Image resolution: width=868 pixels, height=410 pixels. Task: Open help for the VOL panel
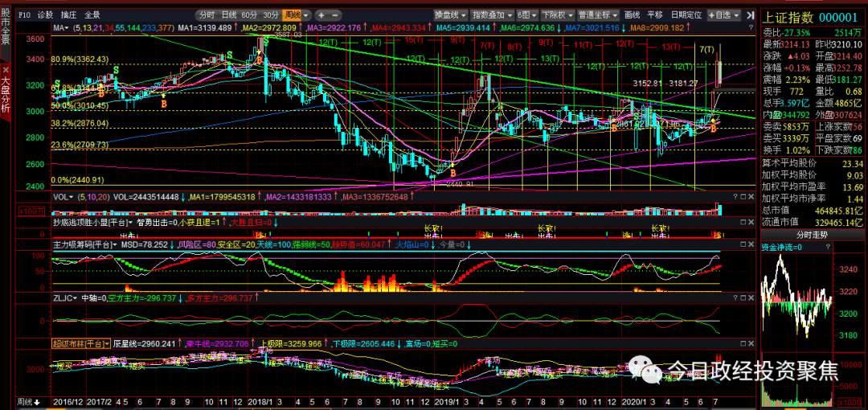click(736, 197)
